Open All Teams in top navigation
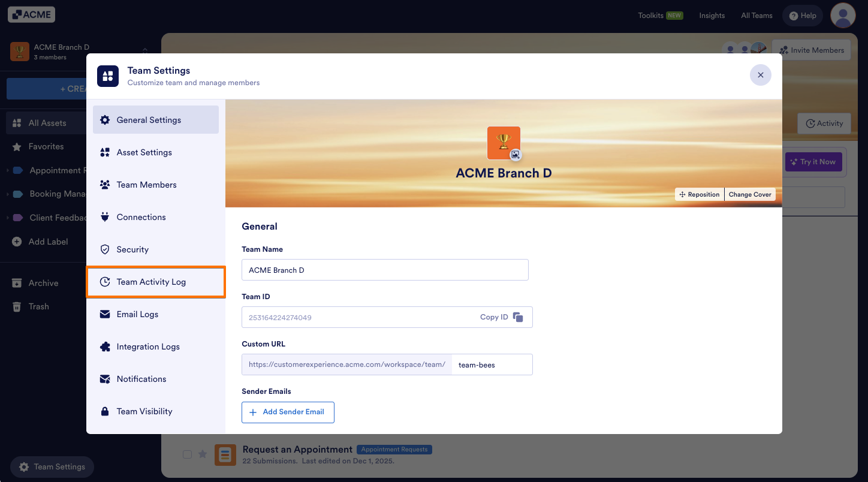 click(757, 16)
